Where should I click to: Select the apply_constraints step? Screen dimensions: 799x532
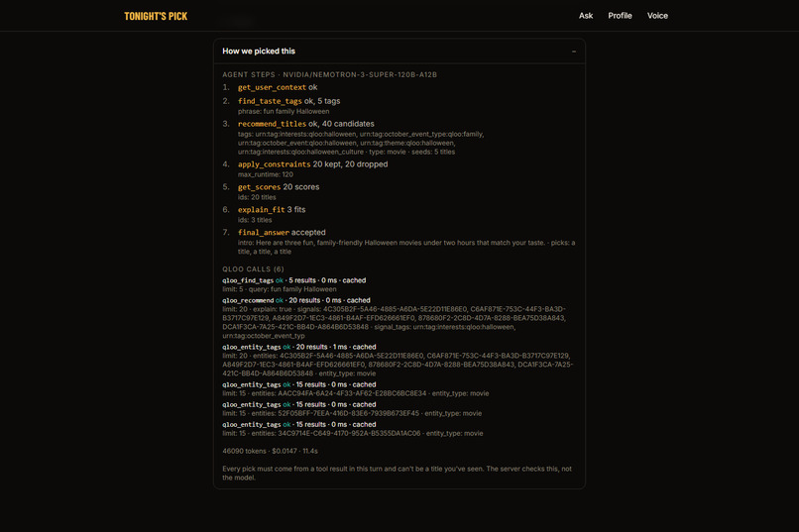point(312,164)
